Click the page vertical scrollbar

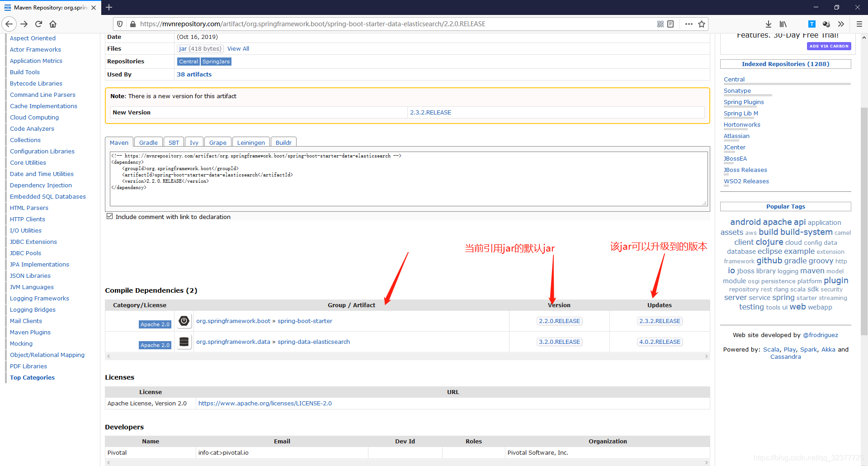[x=864, y=222]
